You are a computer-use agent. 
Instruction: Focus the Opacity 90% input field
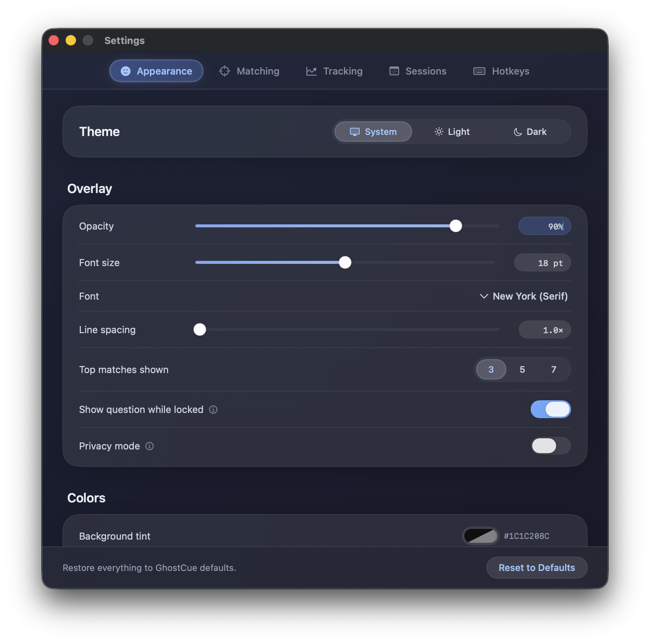coord(545,226)
